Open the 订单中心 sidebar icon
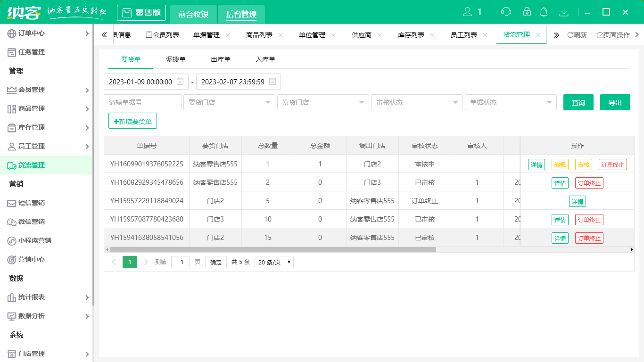 coord(12,33)
